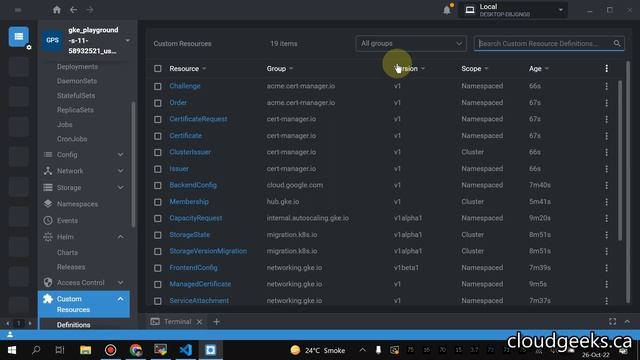
Task: Open row menu for FrontendConfig
Action: click(606, 268)
